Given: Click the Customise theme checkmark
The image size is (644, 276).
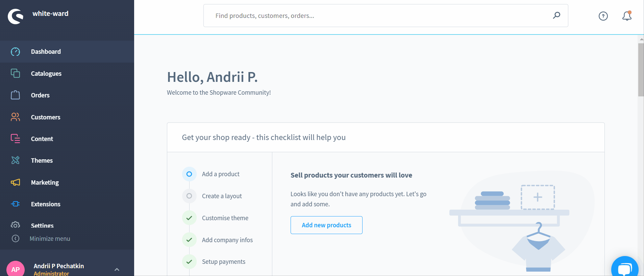Looking at the screenshot, I should click(x=189, y=218).
